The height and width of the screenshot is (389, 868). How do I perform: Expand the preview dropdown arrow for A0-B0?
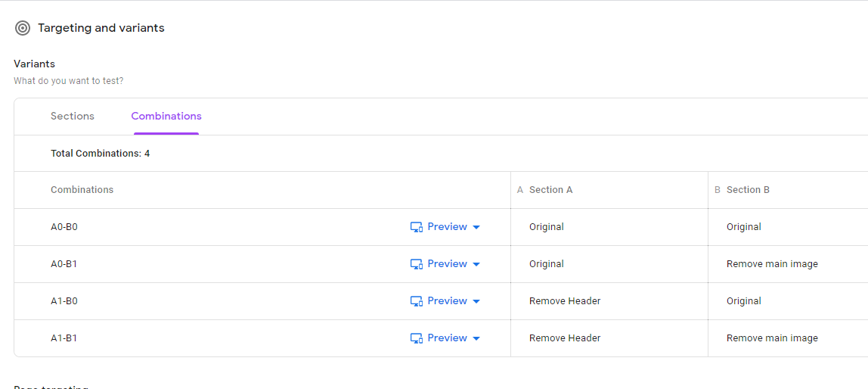tap(476, 227)
